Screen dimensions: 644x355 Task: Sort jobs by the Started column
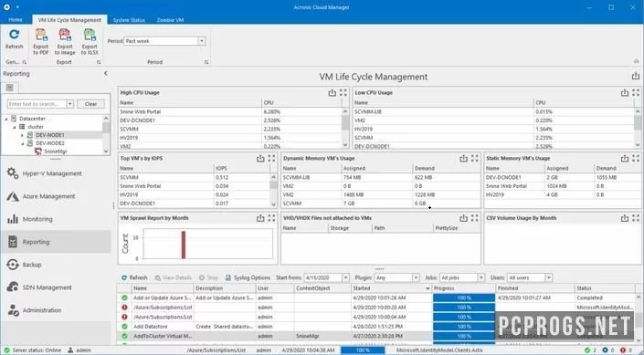(391, 288)
